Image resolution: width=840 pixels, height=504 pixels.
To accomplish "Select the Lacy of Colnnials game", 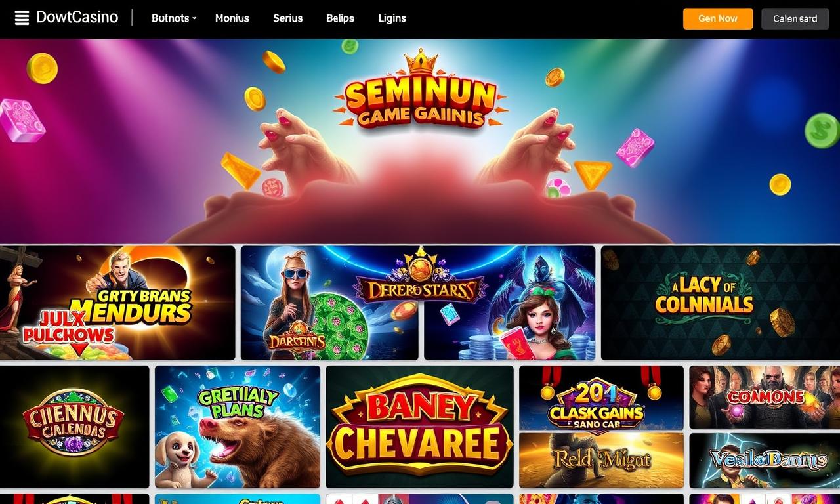I will (x=721, y=303).
